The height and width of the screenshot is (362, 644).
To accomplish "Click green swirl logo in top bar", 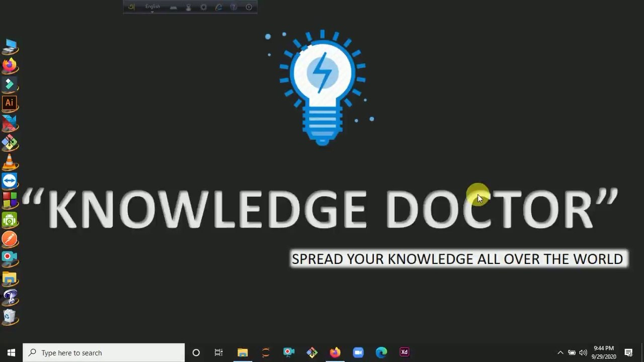I will (131, 7).
